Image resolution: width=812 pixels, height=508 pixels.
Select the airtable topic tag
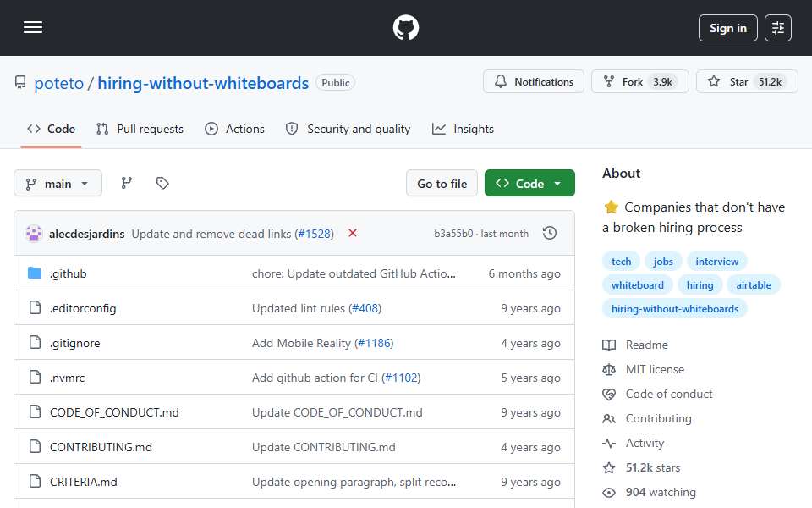[754, 285]
